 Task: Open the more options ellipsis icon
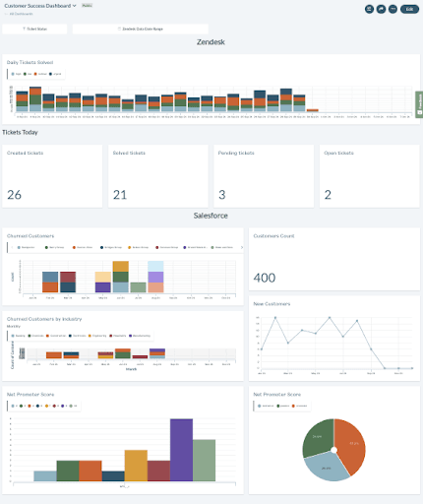pos(393,9)
